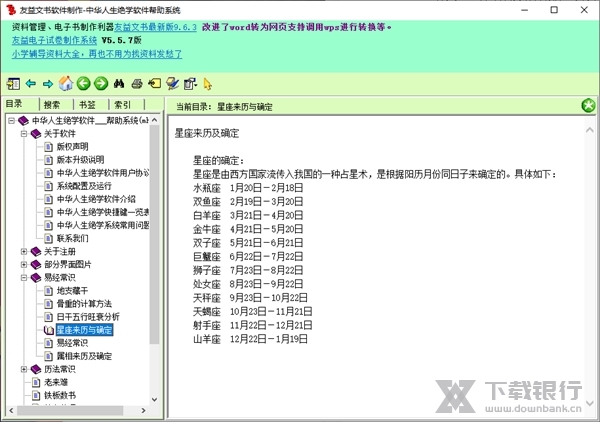Click the tree vertical scrollbar thumb
Image resolution: width=600 pixels, height=422 pixels.
tap(154, 234)
